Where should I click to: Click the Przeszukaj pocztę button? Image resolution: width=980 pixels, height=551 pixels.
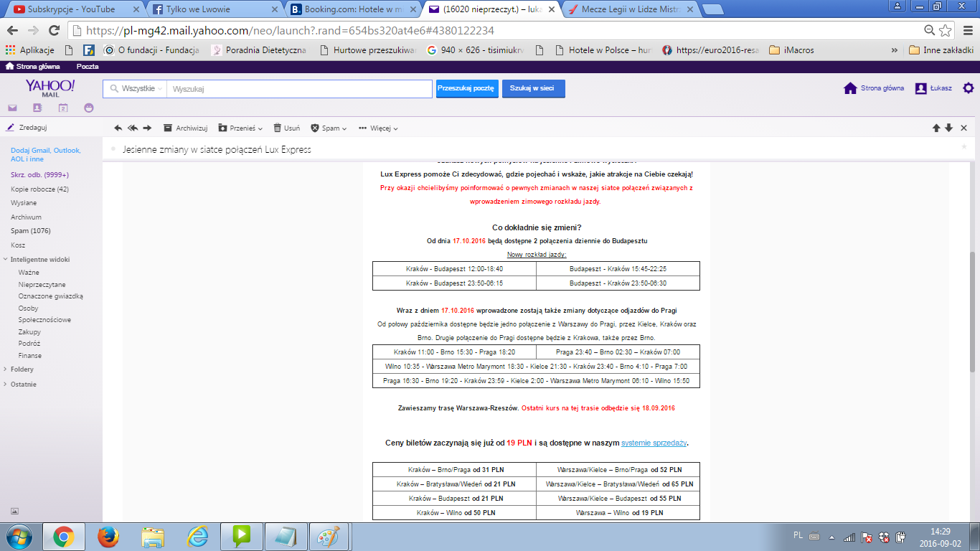466,88
